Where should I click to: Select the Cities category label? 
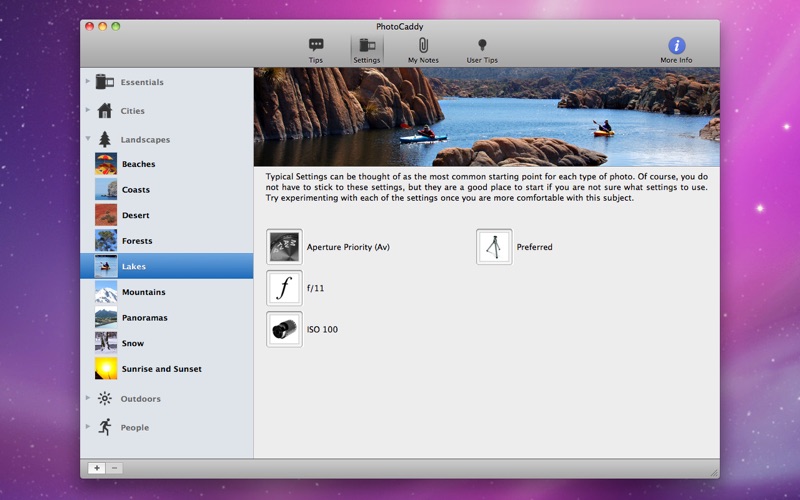[133, 111]
